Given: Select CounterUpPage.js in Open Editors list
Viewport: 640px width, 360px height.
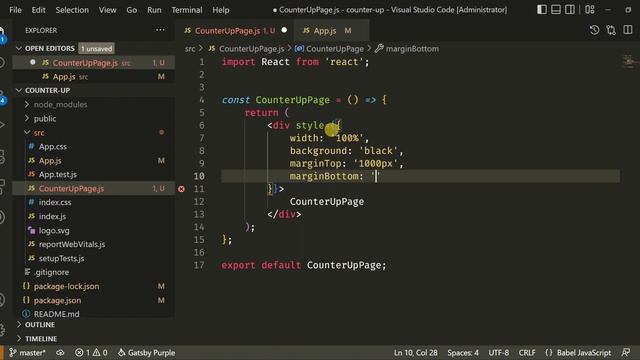Looking at the screenshot, I should pyautogui.click(x=94, y=62).
